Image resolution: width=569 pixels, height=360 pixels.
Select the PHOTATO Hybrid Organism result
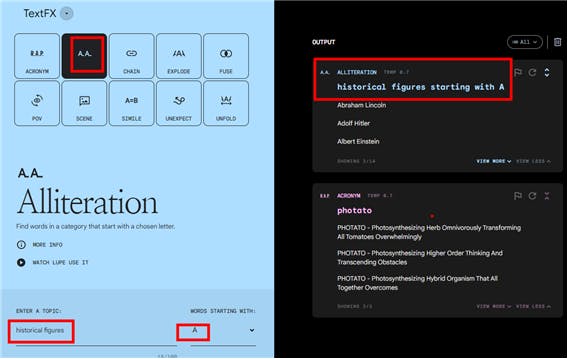(x=417, y=283)
